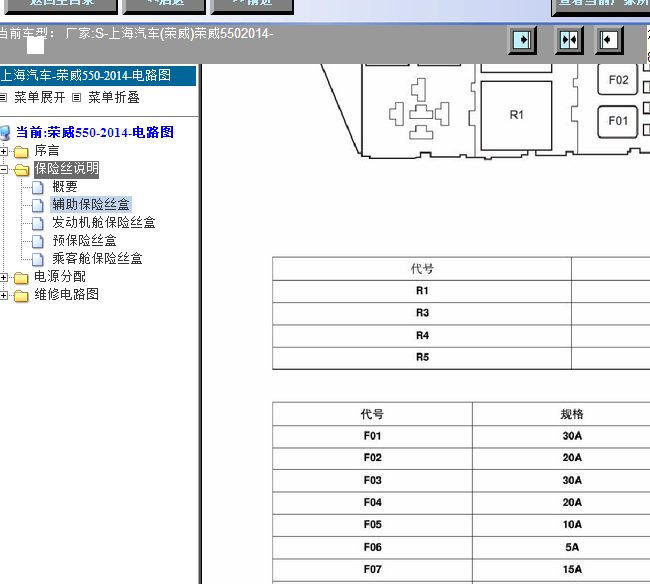Click the expand-left-panel arrow icon
This screenshot has width=650, height=584.
point(522,40)
